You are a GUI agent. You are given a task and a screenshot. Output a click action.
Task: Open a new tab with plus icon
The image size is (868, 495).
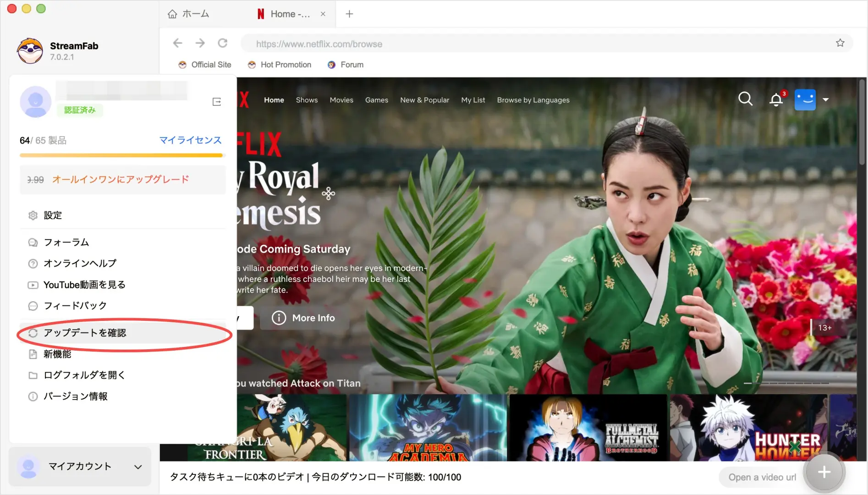pos(349,14)
